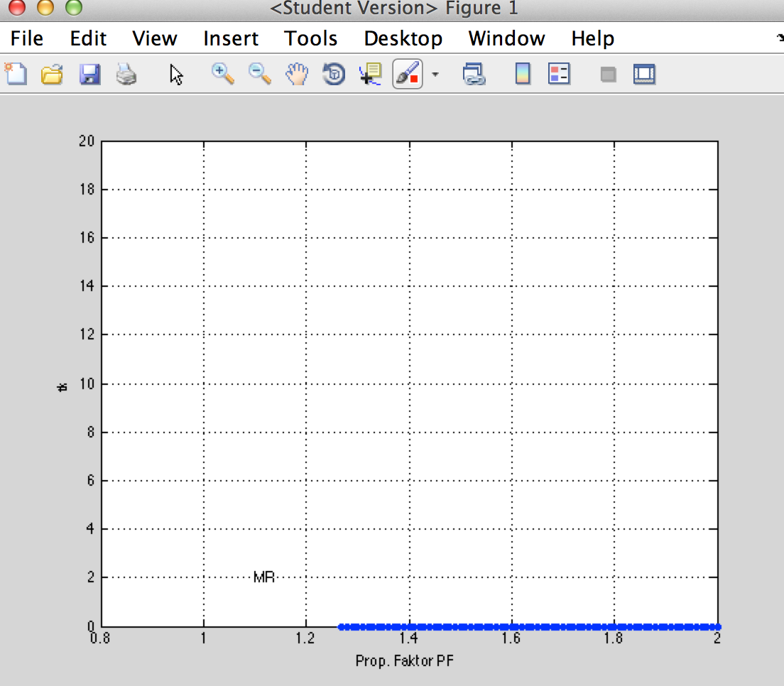The width and height of the screenshot is (784, 686).
Task: Enable the Data Cursor tool
Action: (371, 74)
